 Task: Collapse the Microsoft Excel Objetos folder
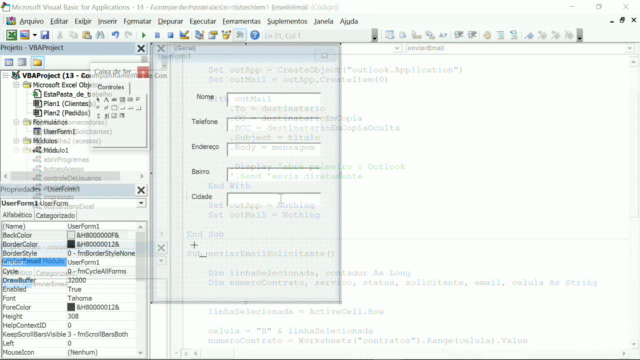click(16, 85)
